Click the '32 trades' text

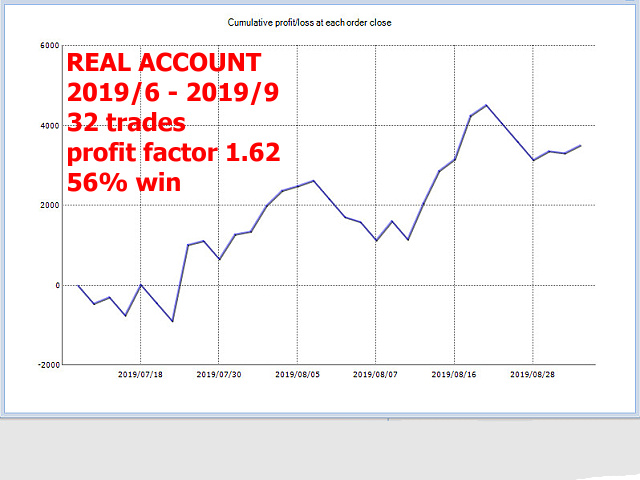pyautogui.click(x=126, y=122)
